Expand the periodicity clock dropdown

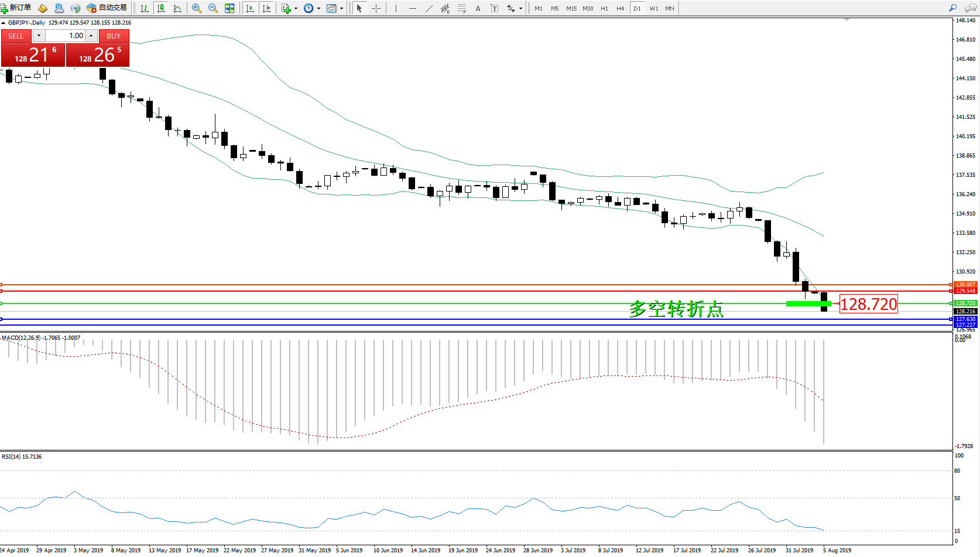(x=318, y=9)
